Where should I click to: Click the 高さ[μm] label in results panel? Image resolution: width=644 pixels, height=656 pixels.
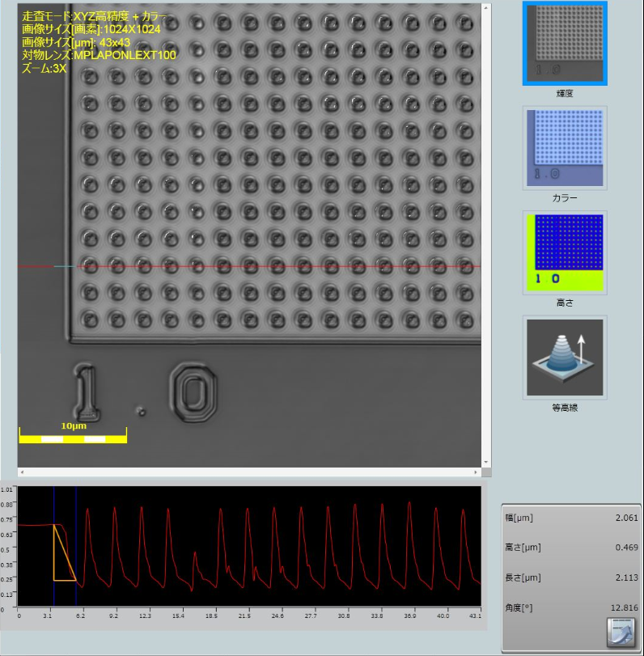523,548
